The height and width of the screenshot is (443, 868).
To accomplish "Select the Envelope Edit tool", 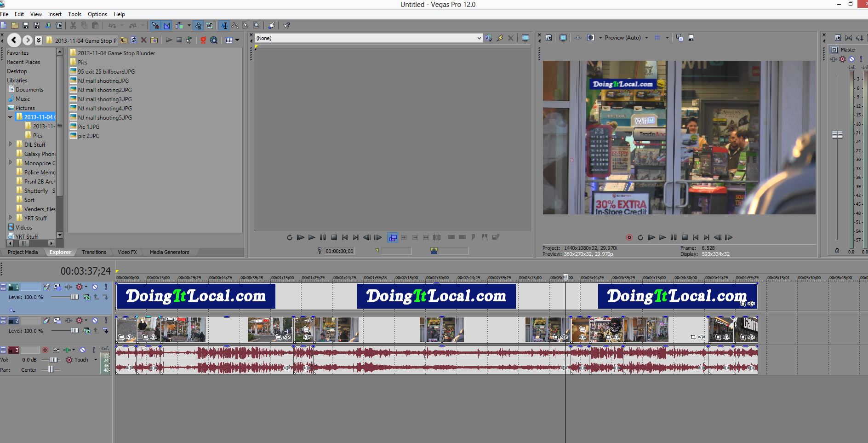I will click(x=235, y=26).
